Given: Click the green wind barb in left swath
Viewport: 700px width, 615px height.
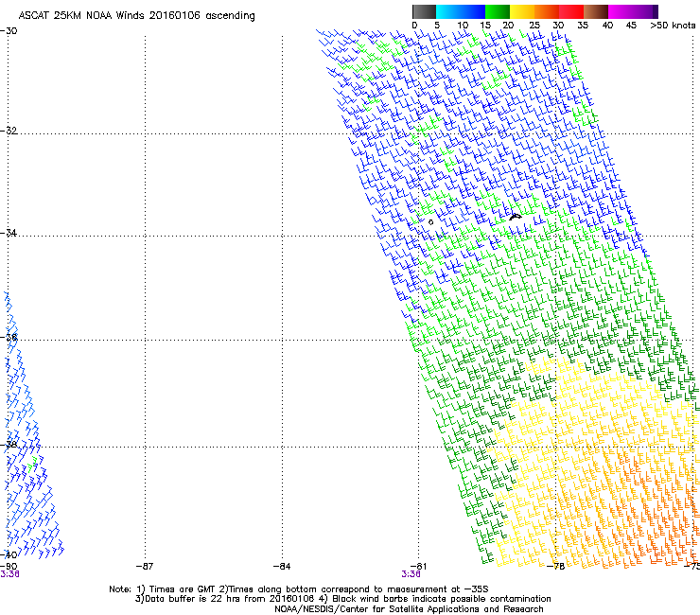Looking at the screenshot, I should point(32,464).
